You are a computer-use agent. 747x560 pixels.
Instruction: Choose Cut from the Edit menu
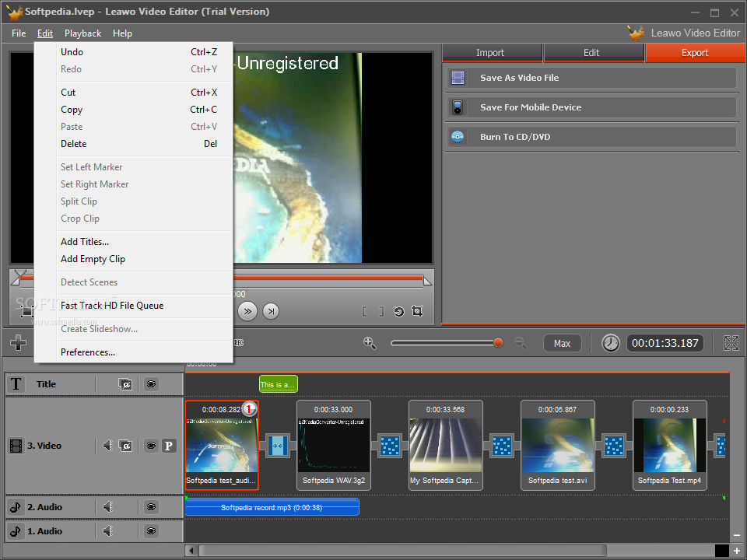pos(134,93)
